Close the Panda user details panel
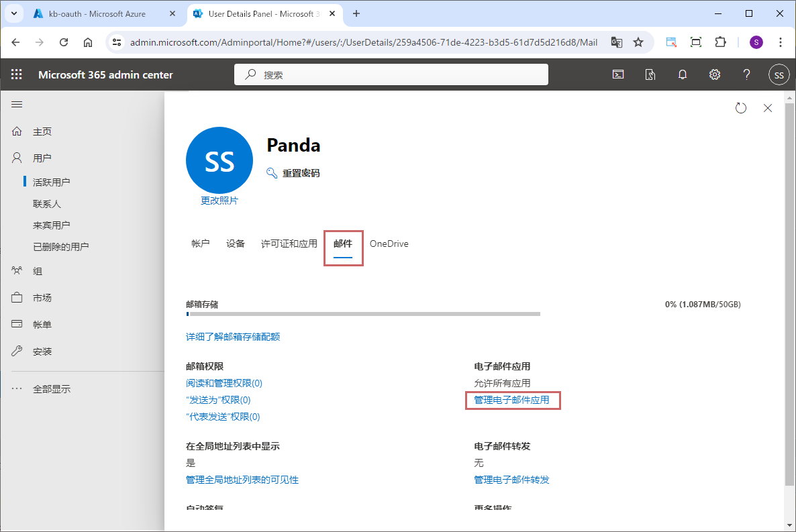The image size is (796, 532). coord(768,108)
